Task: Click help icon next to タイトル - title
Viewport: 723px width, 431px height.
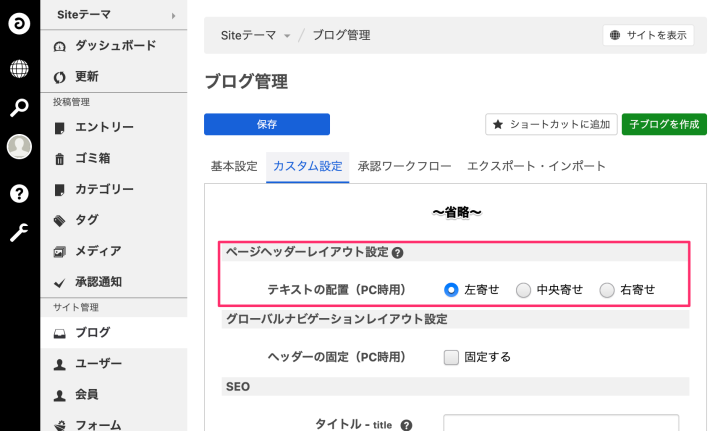Action: tap(406, 426)
